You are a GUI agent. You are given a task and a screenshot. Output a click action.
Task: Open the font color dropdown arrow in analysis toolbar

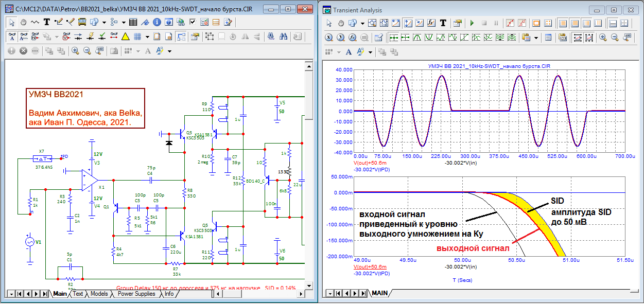(370, 52)
